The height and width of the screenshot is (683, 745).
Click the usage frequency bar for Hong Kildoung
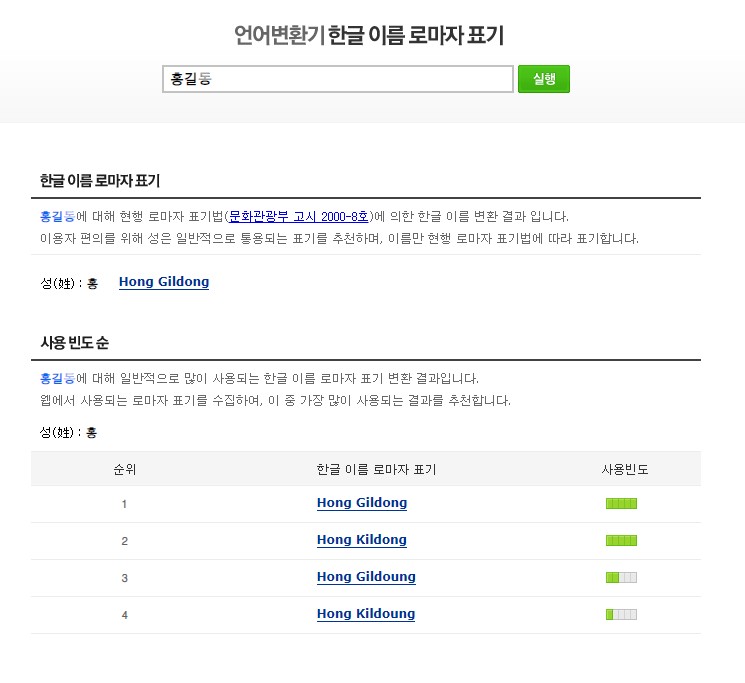[621, 615]
